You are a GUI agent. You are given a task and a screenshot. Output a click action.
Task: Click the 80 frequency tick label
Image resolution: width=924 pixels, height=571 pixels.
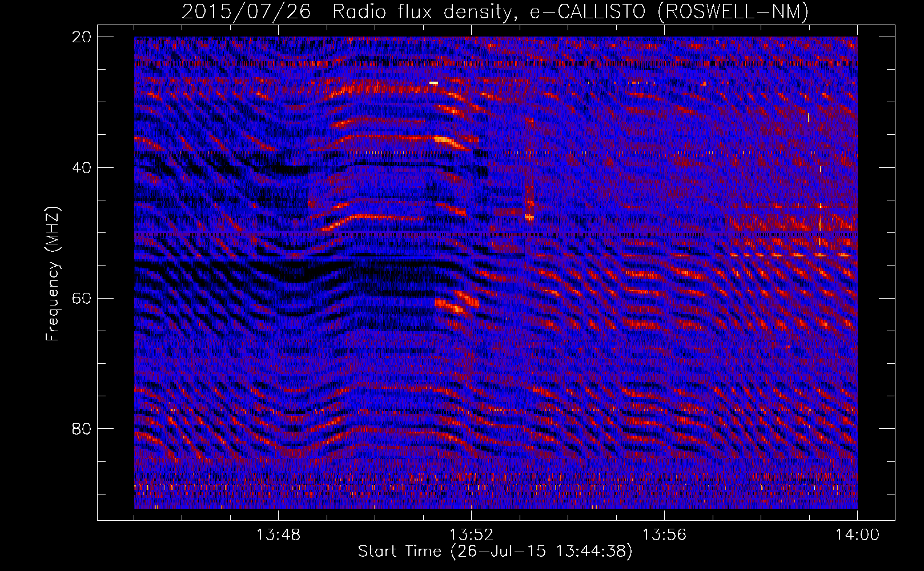tap(82, 429)
